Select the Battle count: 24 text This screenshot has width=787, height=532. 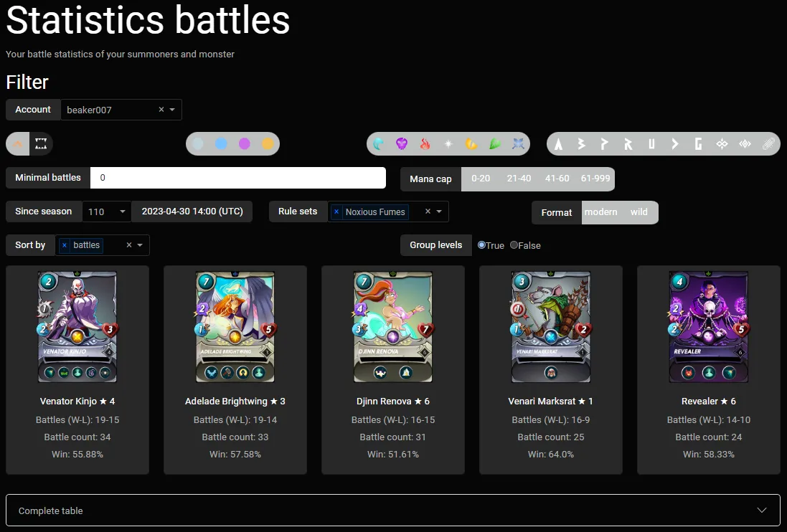click(x=709, y=437)
